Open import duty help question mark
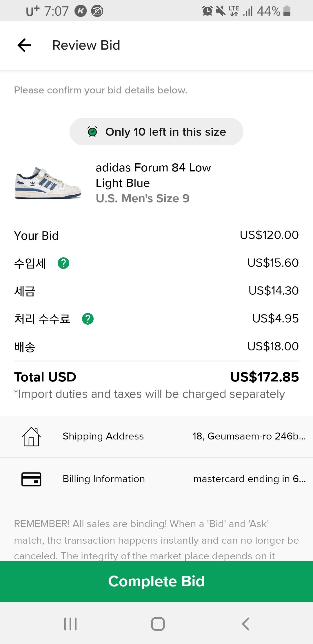 tap(63, 263)
